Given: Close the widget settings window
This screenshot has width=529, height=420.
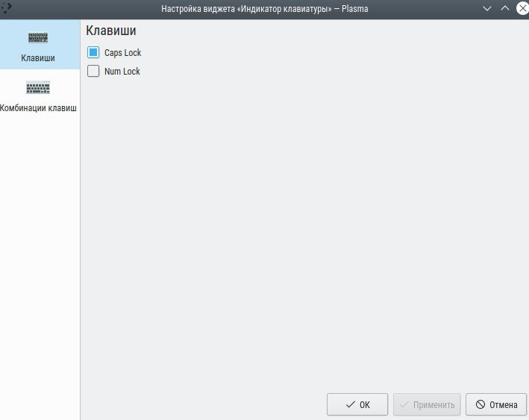Looking at the screenshot, I should 522,8.
